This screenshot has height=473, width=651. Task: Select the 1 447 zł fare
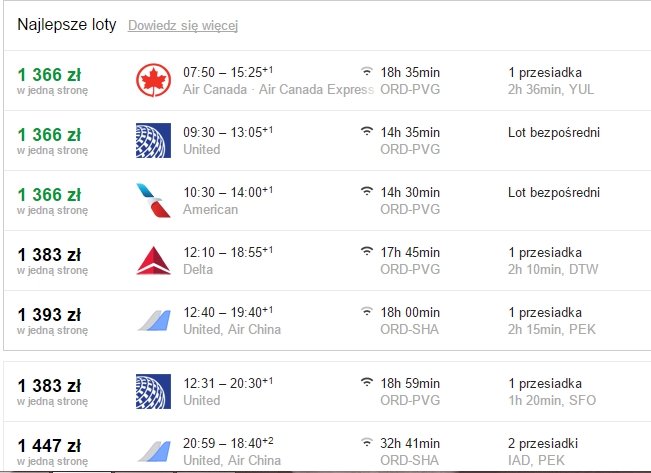point(49,446)
